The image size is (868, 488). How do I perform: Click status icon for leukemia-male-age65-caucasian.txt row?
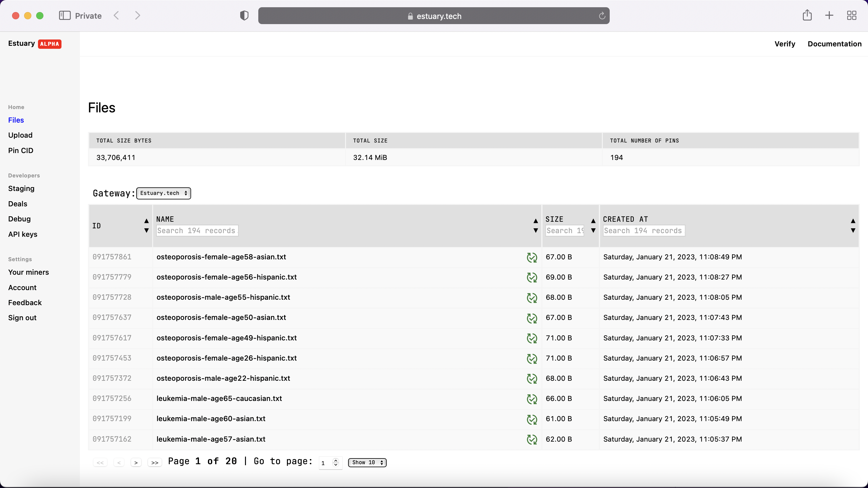coord(532,399)
